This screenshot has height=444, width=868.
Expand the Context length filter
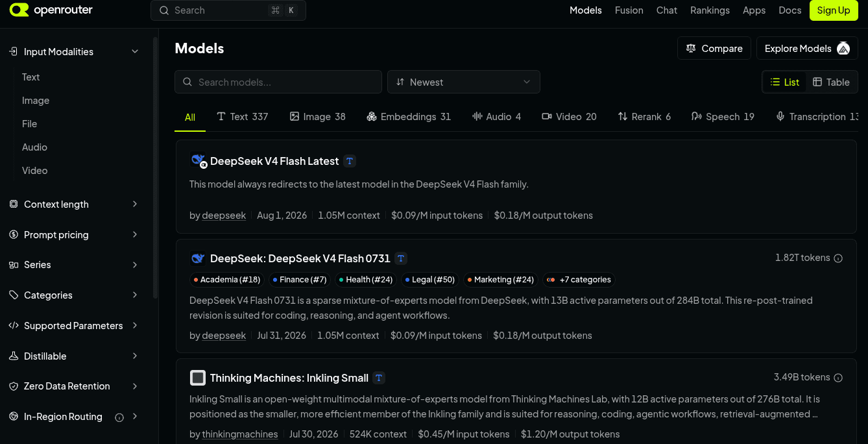(135, 204)
